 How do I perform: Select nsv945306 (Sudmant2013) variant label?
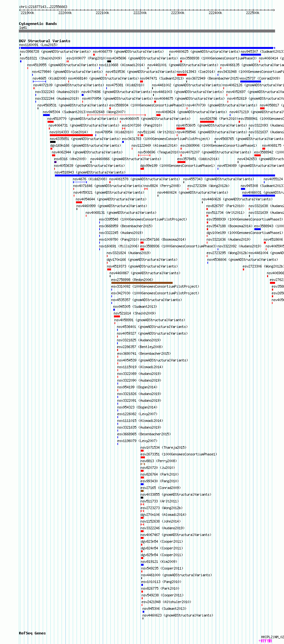tap(164, 609)
